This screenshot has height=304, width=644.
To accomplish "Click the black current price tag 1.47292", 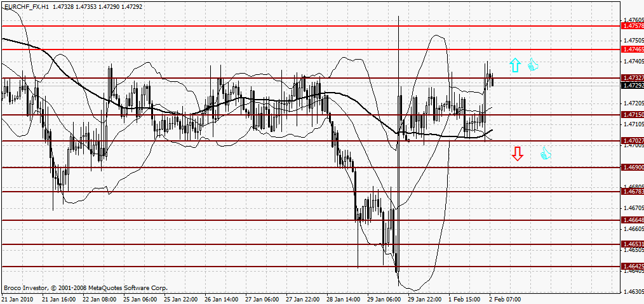I will pyautogui.click(x=633, y=85).
